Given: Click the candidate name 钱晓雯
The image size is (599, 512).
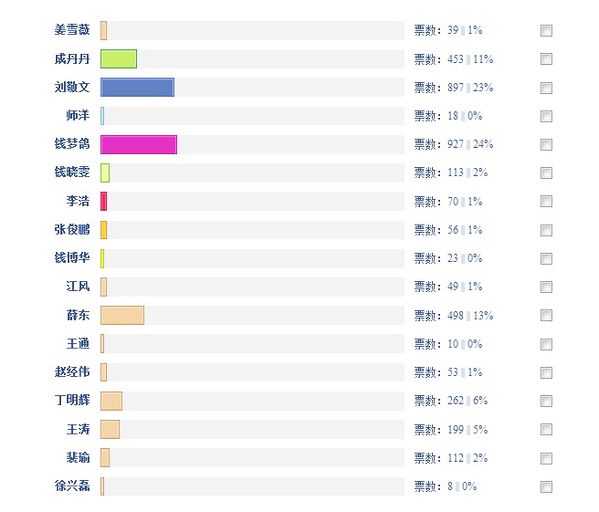Looking at the screenshot, I should click(x=72, y=172).
